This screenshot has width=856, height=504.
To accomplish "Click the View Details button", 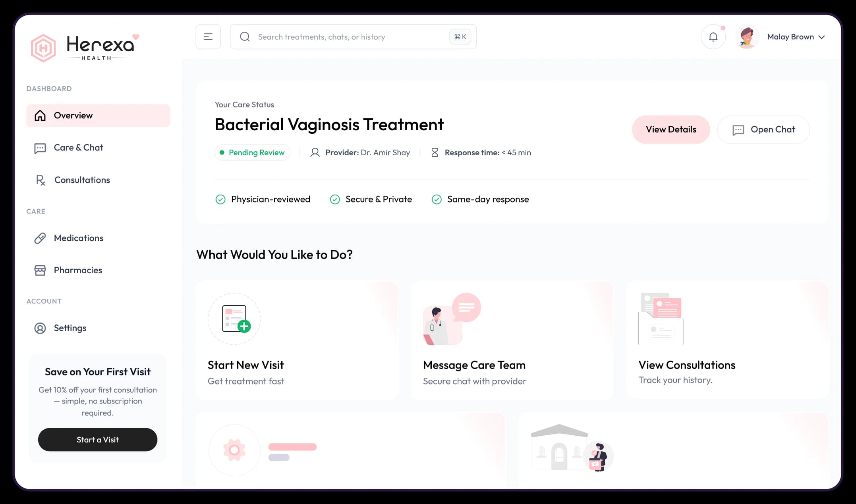I will (671, 129).
